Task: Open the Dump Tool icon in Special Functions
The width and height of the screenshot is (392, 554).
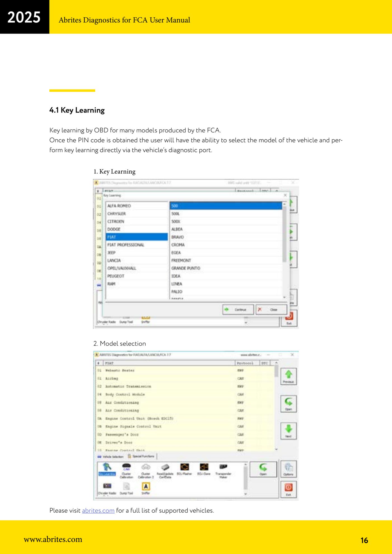Action: click(126, 489)
